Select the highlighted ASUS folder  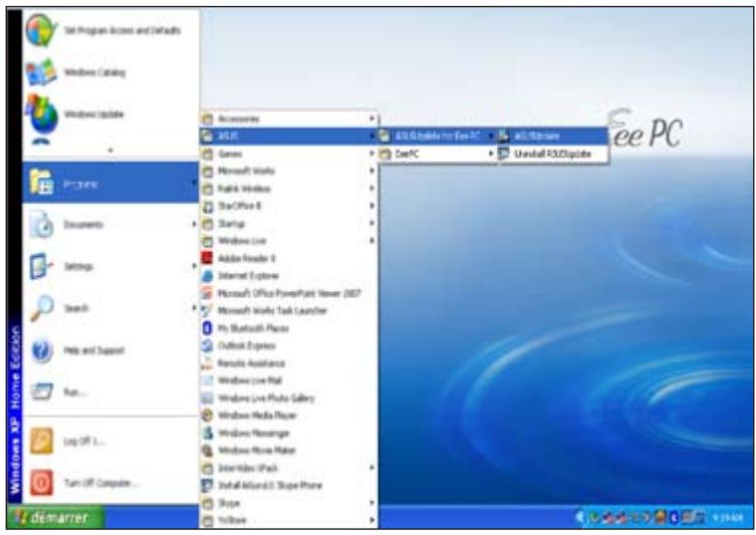pos(289,136)
